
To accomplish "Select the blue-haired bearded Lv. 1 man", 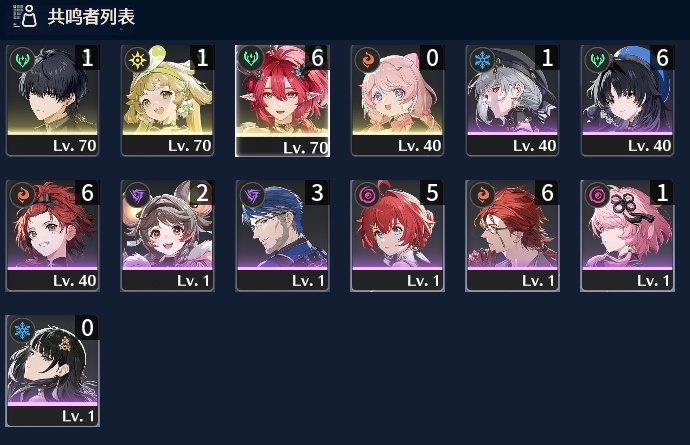I will click(283, 235).
